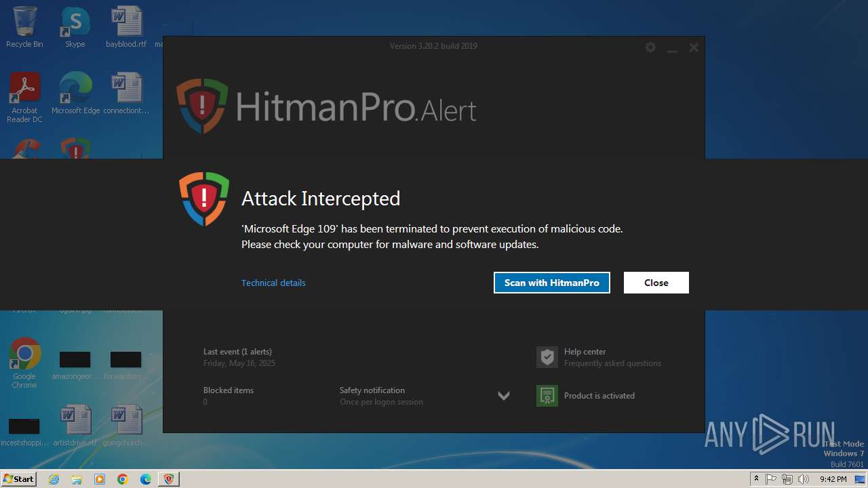Switch to HitmanPro.Alert taskbar button
Image resolution: width=868 pixels, height=488 pixels.
(169, 479)
